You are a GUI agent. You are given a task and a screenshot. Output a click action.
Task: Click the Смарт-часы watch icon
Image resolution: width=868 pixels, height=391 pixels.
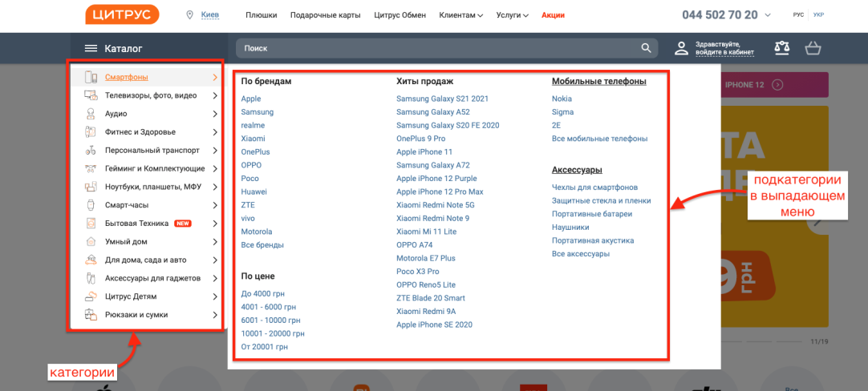coord(90,205)
